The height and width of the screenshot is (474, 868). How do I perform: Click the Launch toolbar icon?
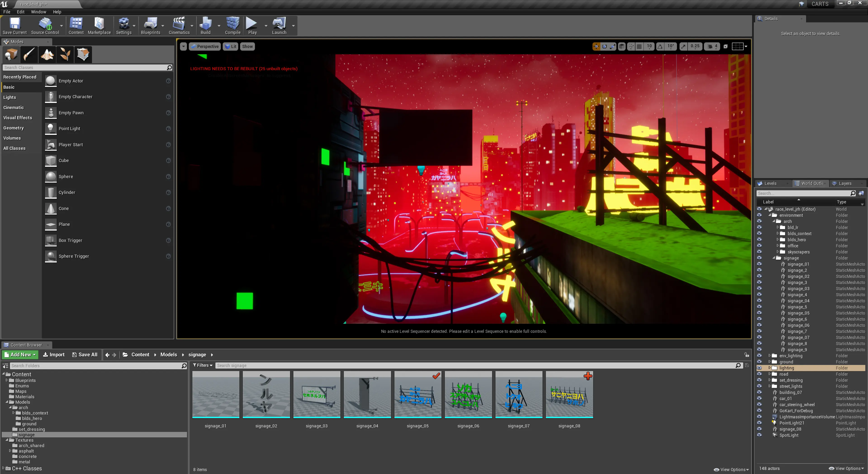coord(279,24)
